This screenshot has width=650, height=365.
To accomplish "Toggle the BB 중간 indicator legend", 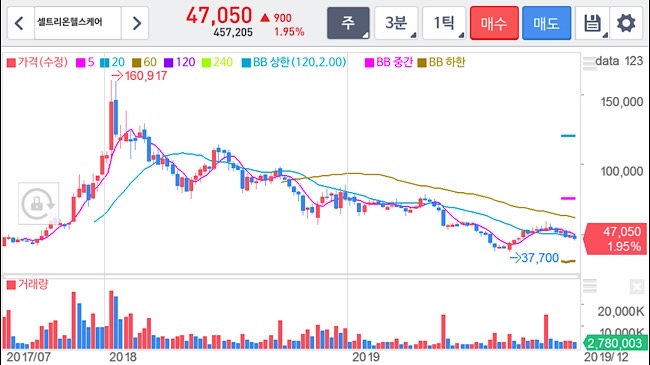I will (x=389, y=62).
